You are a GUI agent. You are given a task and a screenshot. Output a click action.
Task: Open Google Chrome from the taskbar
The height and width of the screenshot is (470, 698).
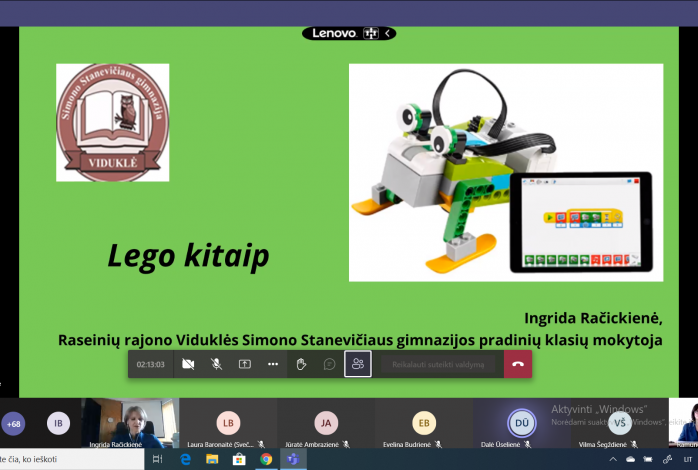click(266, 459)
